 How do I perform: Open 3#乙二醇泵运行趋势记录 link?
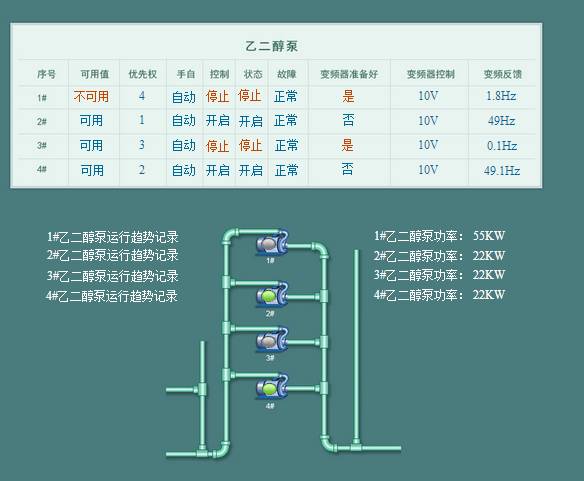coord(112,276)
